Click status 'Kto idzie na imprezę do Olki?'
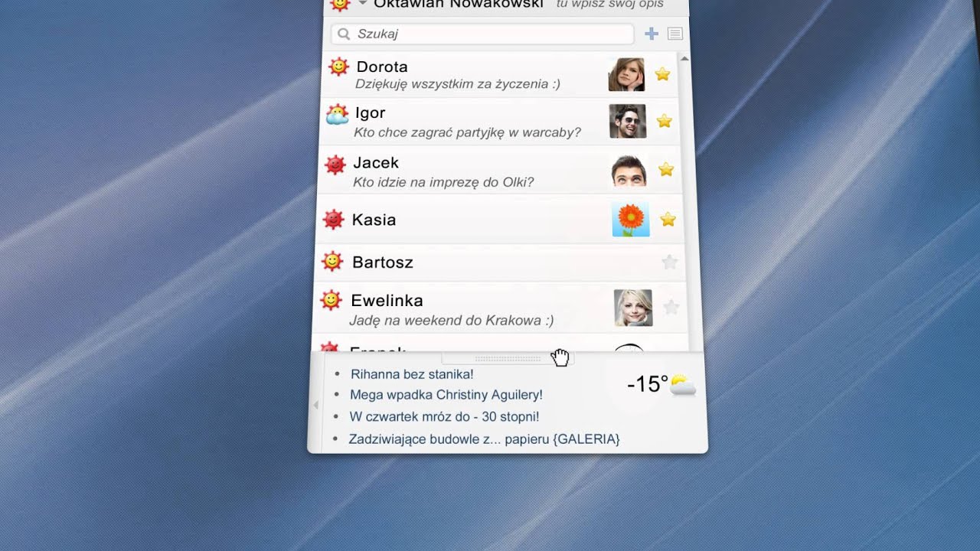 443,182
